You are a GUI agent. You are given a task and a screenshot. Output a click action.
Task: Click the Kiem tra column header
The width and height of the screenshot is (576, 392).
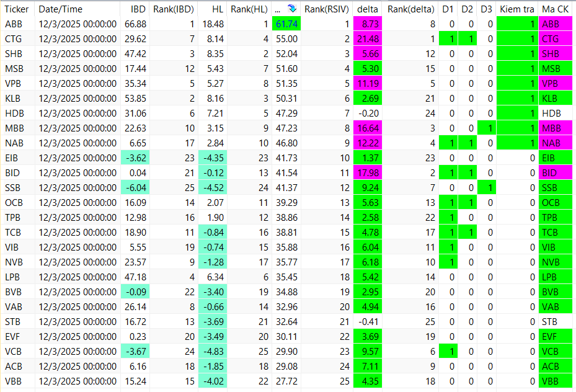(517, 9)
